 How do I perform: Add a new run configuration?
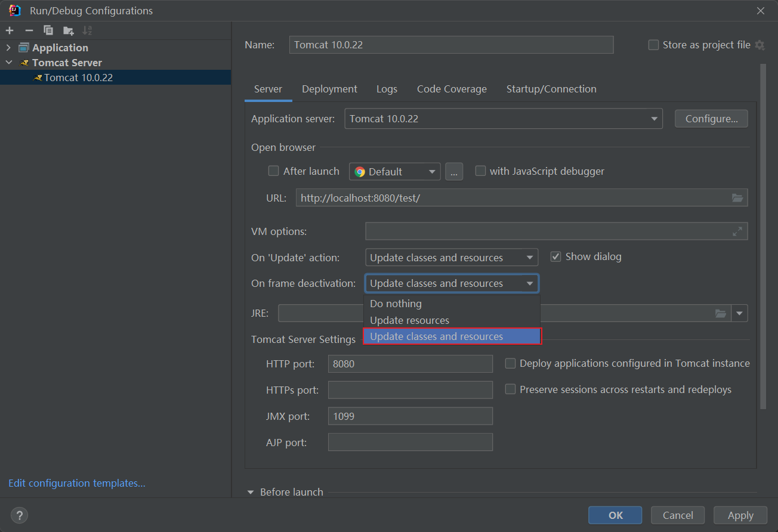tap(10, 30)
